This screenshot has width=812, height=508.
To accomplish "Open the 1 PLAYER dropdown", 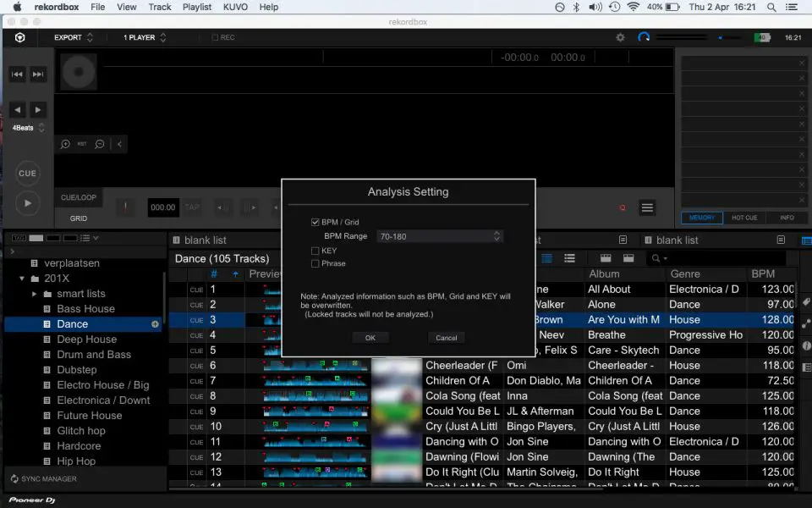I will [x=145, y=37].
